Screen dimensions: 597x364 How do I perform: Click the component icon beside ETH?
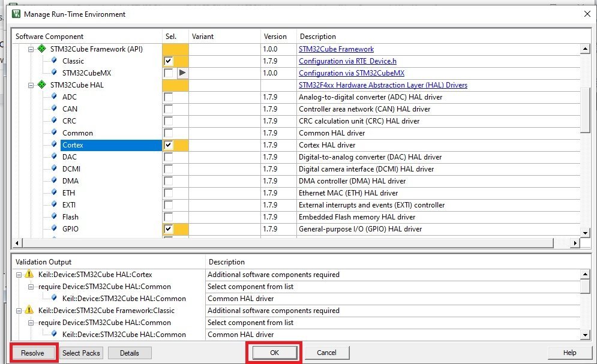(54, 192)
